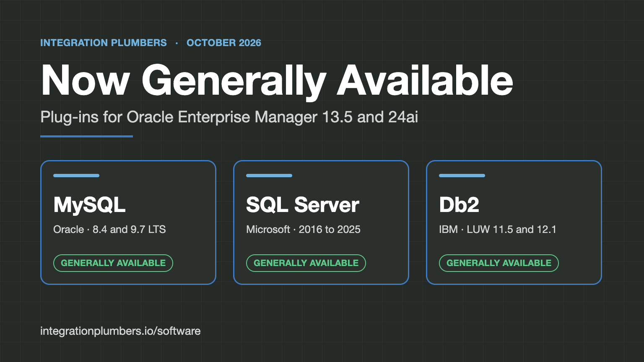The image size is (644, 362).
Task: Click 'Microsoft · 2016 to 2025' text
Action: coord(303,230)
